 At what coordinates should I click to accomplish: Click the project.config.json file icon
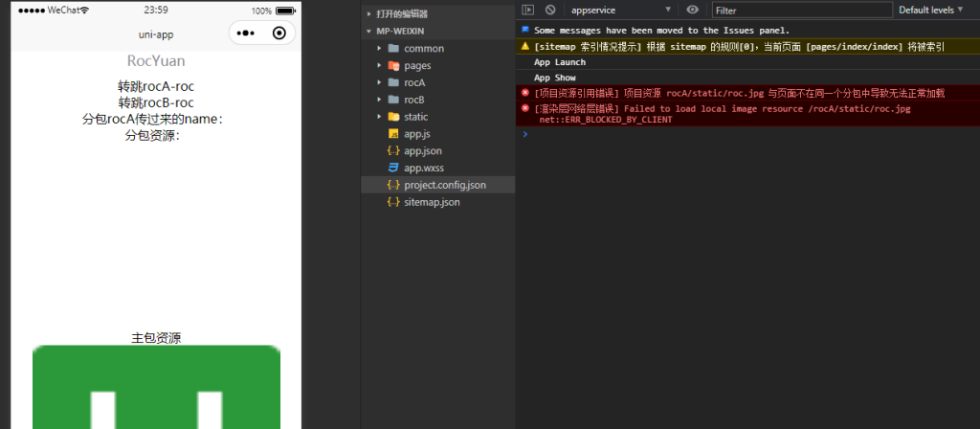pyautogui.click(x=393, y=185)
